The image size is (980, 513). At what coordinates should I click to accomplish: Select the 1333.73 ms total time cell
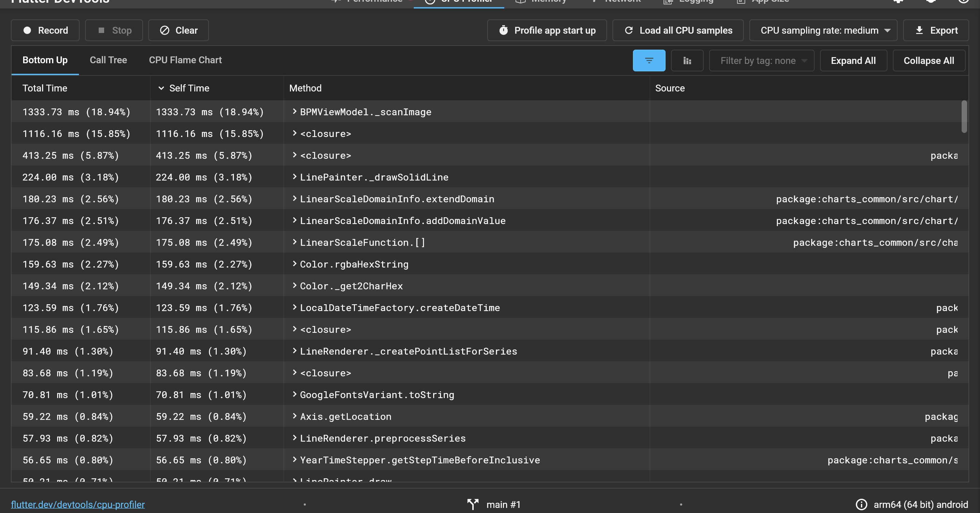77,112
